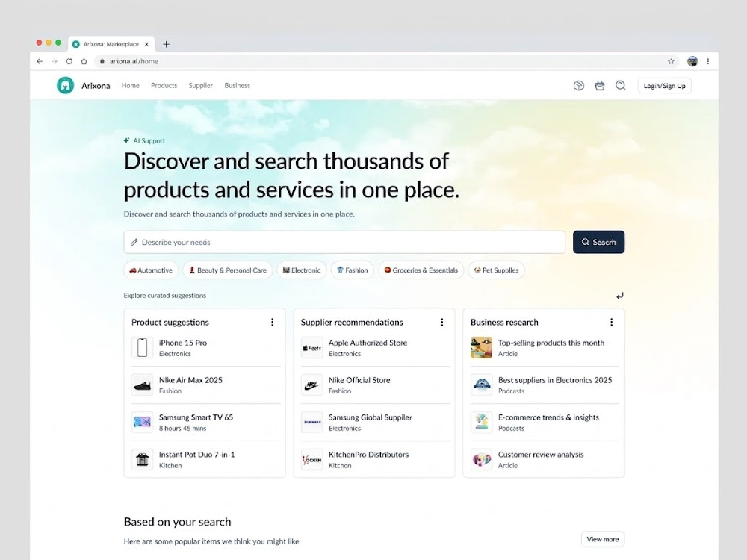Image resolution: width=747 pixels, height=560 pixels.
Task: Open the Apple Authorized Store name
Action: (368, 343)
